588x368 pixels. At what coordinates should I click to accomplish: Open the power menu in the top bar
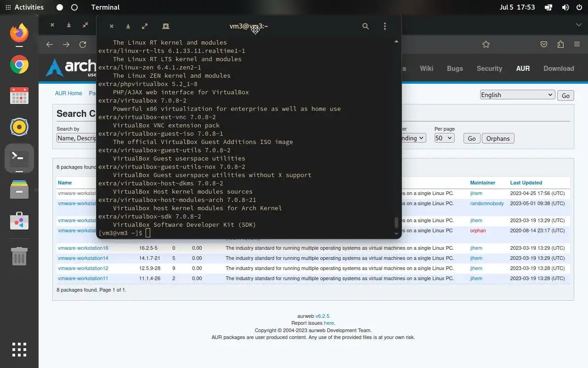pyautogui.click(x=579, y=7)
